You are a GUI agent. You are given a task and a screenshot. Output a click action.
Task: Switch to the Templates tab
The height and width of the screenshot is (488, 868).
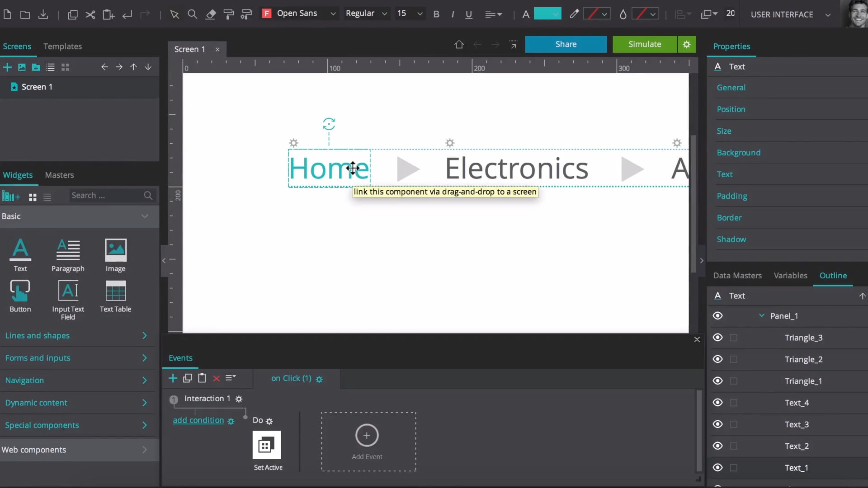(62, 47)
